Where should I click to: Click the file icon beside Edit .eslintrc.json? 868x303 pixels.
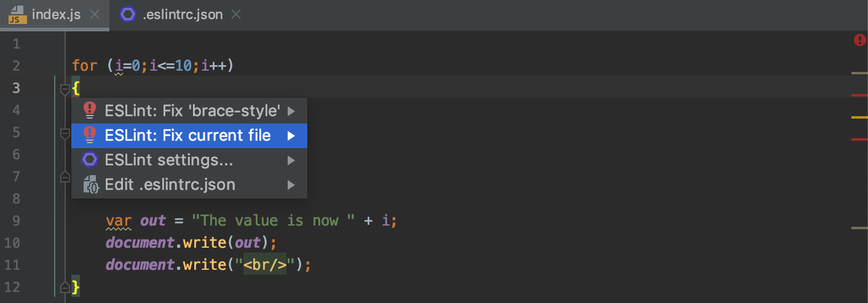click(90, 184)
